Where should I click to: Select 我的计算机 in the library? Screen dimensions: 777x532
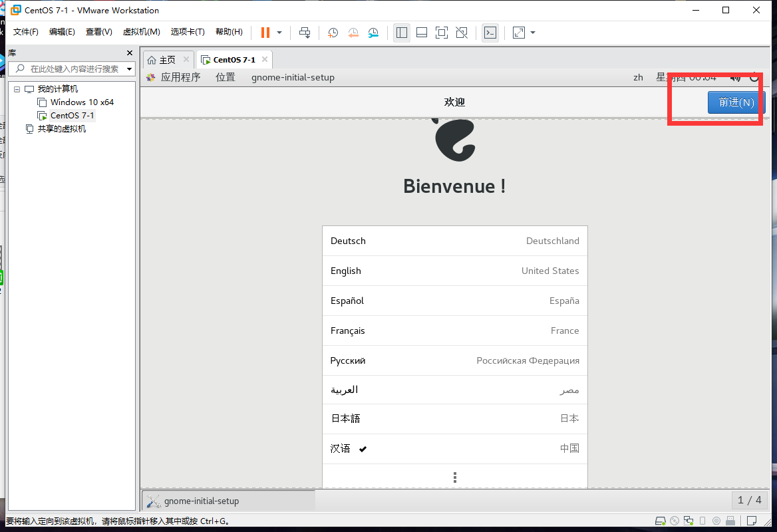click(x=57, y=89)
